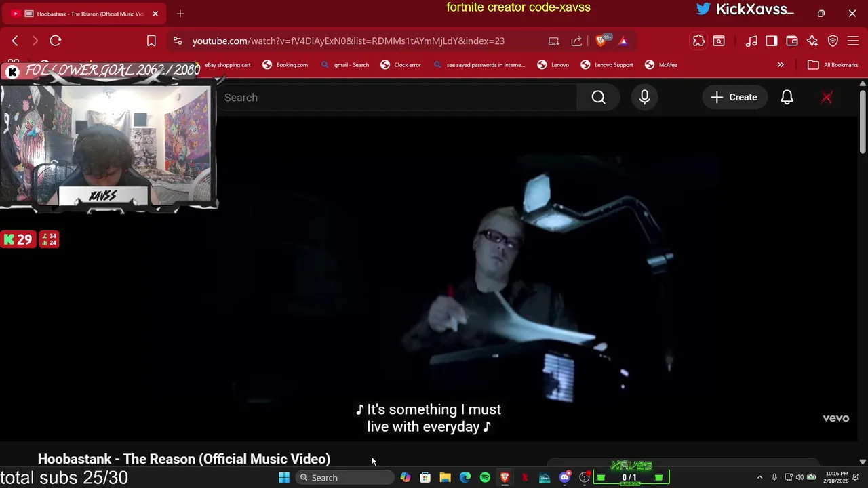The image size is (868, 488).
Task: Close the Hoobastank YouTube tab
Action: [x=155, y=14]
